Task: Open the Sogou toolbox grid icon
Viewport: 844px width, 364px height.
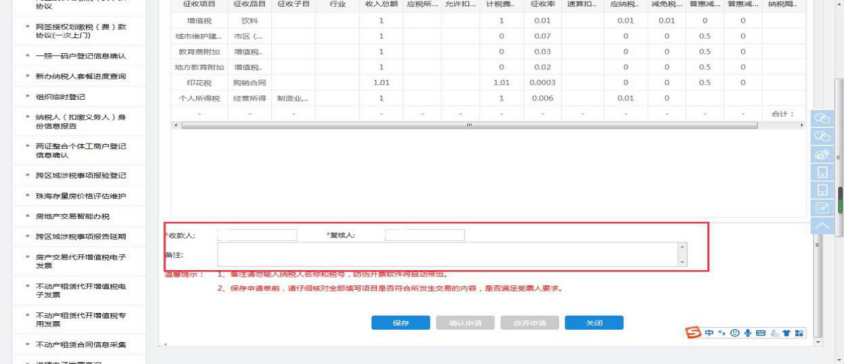Action: coord(799,333)
